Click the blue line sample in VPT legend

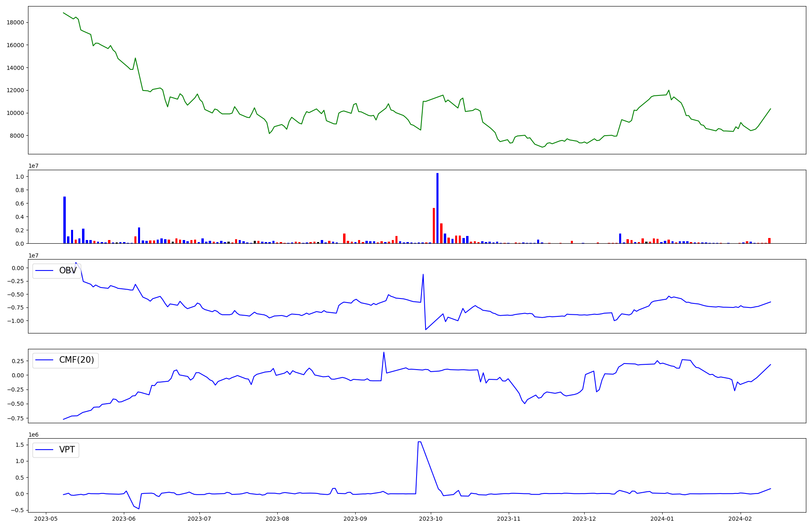tap(45, 450)
